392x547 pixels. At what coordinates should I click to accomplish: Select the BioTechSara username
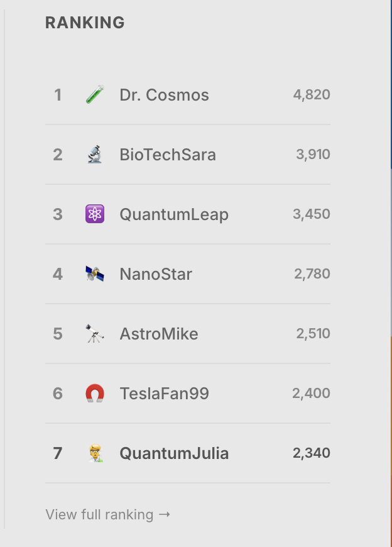point(168,155)
